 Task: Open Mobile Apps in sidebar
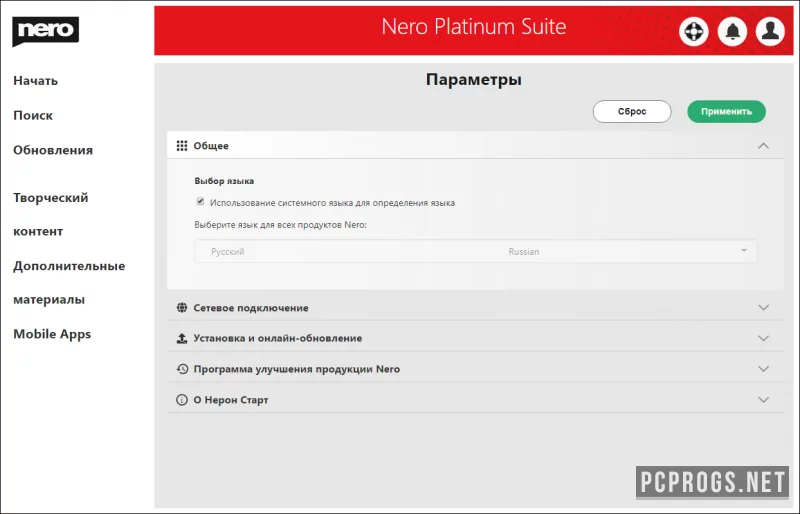point(52,334)
